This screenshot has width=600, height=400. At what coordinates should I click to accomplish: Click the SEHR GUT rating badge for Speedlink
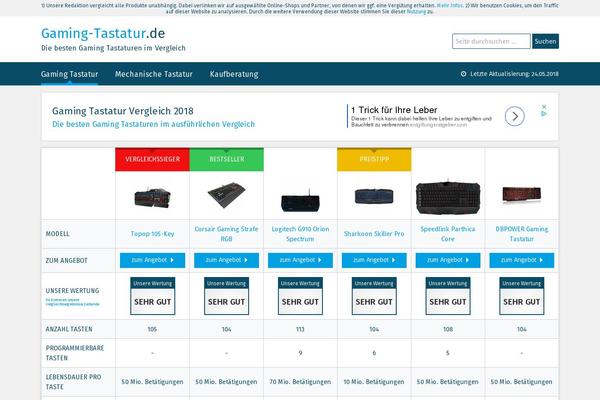pos(448,296)
